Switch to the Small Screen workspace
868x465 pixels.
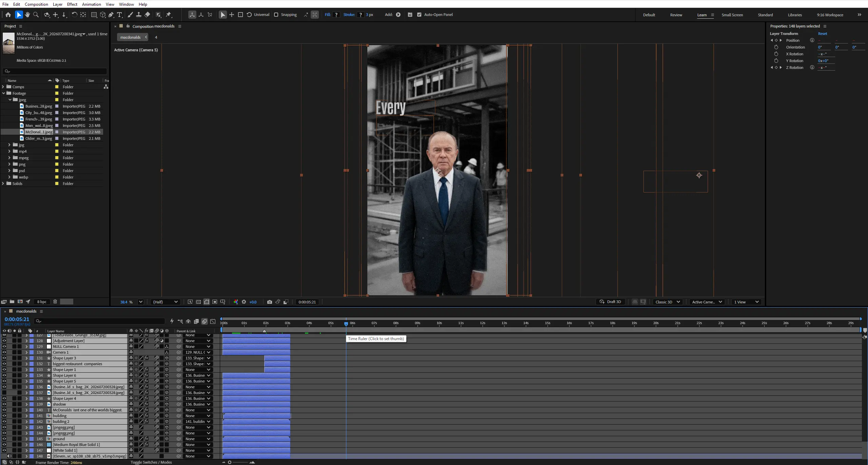(732, 15)
